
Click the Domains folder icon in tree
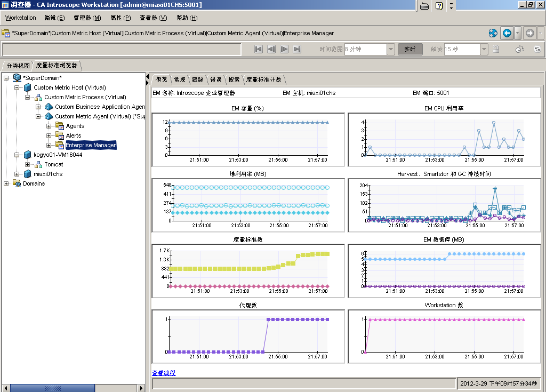coord(17,183)
